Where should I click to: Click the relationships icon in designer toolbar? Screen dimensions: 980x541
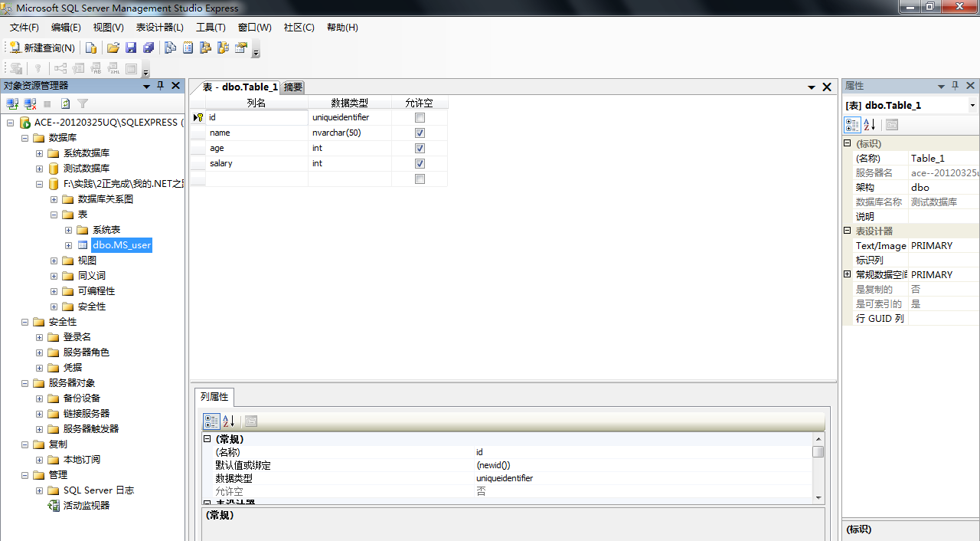(x=60, y=68)
